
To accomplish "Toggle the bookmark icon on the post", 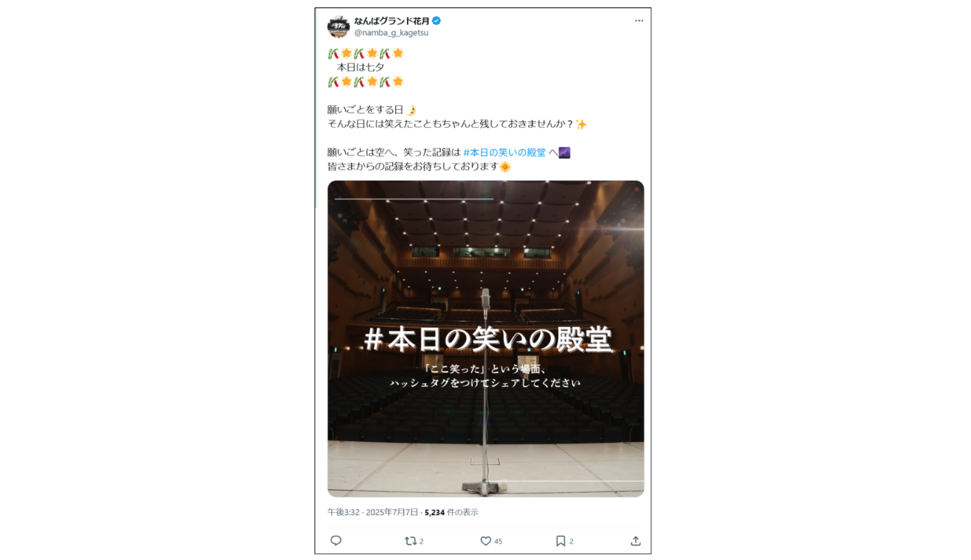I will [x=560, y=541].
